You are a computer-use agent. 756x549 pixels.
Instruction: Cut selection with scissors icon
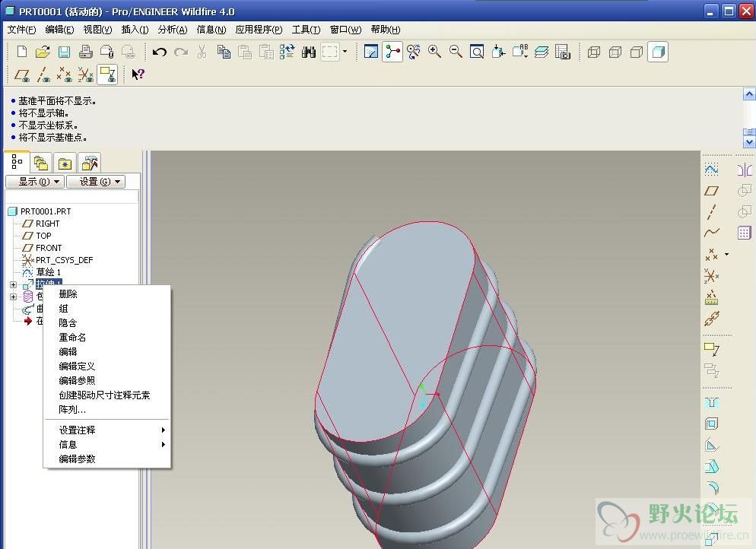pos(202,52)
